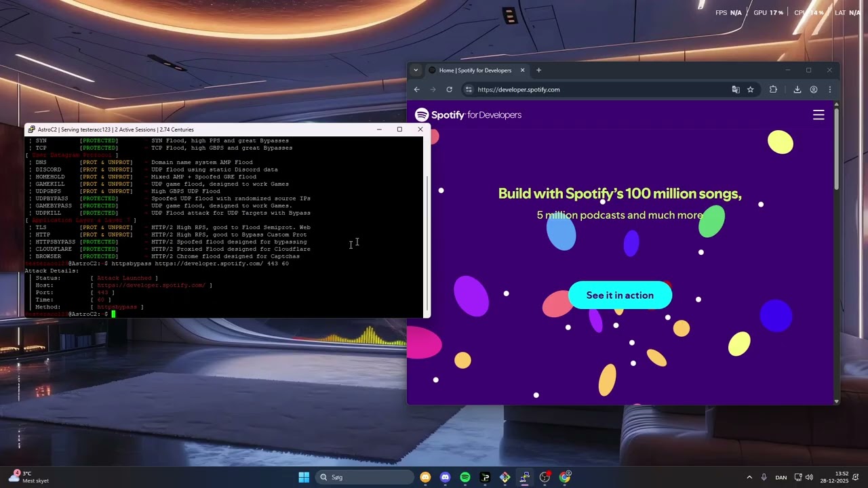Screen dimensions: 868x488
Task: Open the Chrome profile icon
Action: point(814,89)
